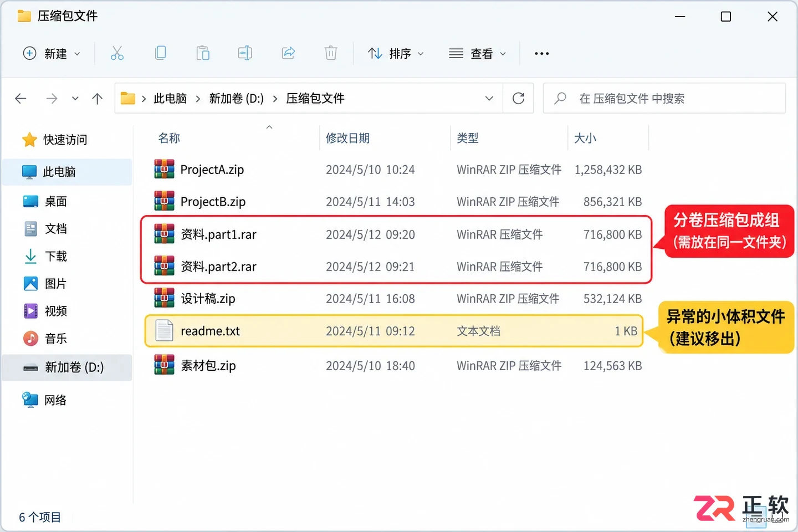Screen dimensions: 798x532
Task: Expand address bar history dropdown
Action: [x=489, y=98]
